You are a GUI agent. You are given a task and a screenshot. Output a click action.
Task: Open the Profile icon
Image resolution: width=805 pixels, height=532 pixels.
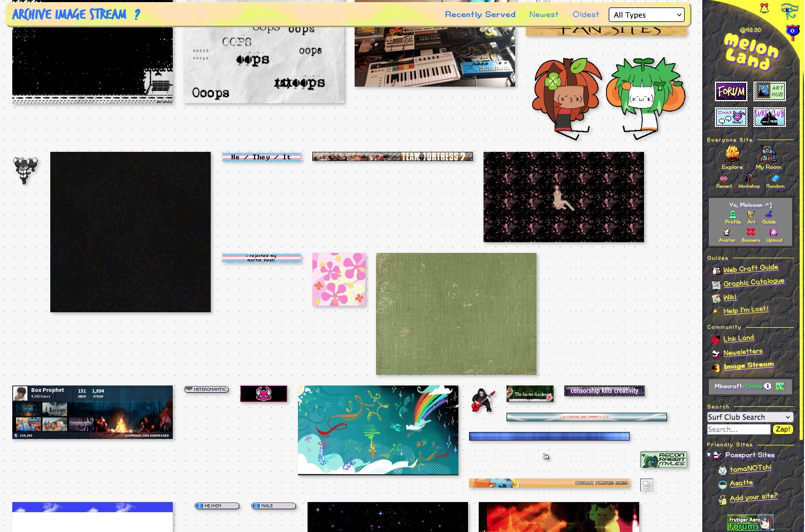click(x=733, y=214)
